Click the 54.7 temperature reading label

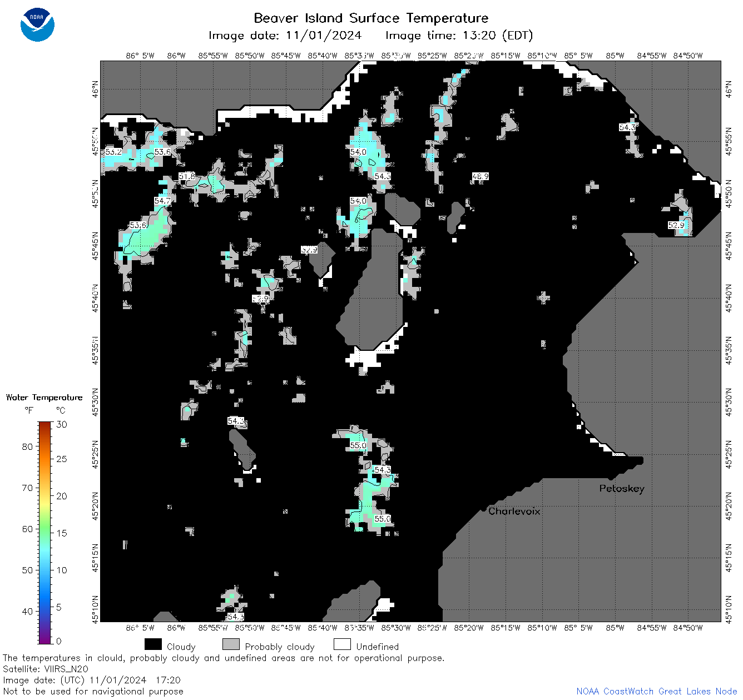[162, 201]
